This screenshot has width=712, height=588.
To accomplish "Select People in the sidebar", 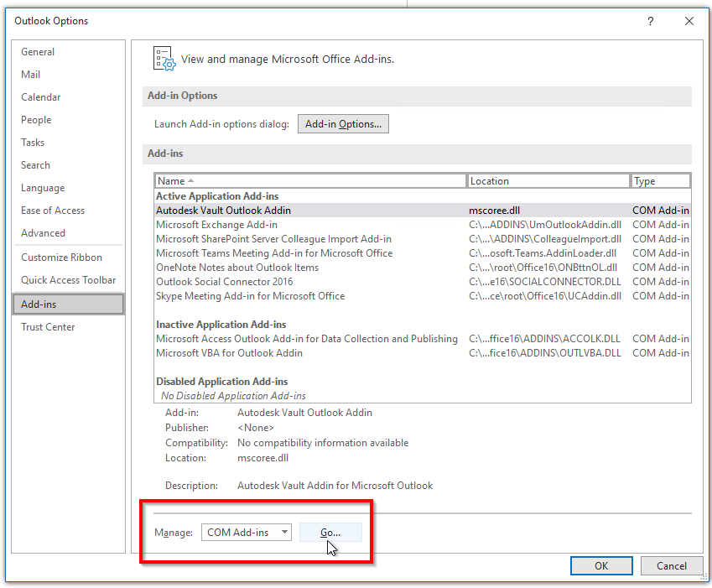I will [36, 120].
